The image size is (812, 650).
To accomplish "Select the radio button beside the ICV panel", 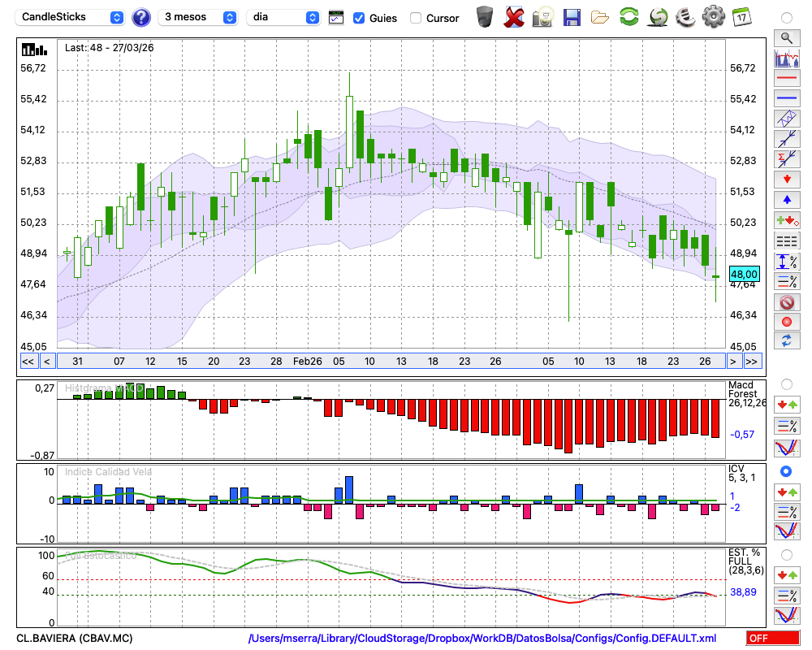I will tap(786, 471).
